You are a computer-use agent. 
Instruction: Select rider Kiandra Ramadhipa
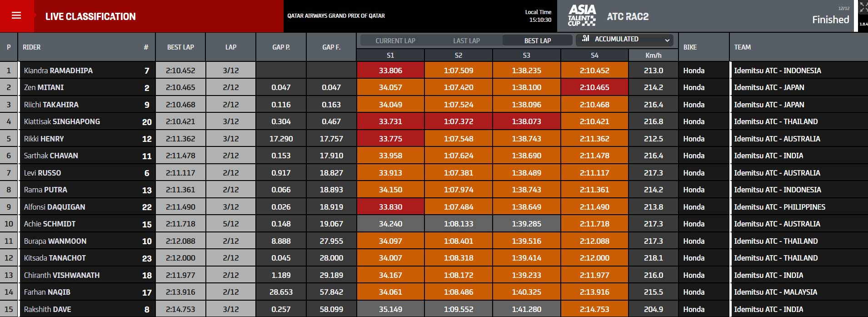(x=58, y=70)
